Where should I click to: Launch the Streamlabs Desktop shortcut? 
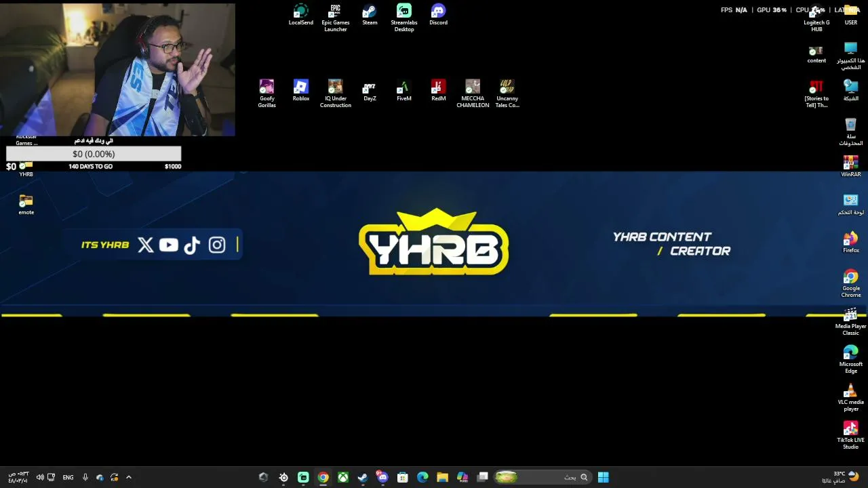404,18
